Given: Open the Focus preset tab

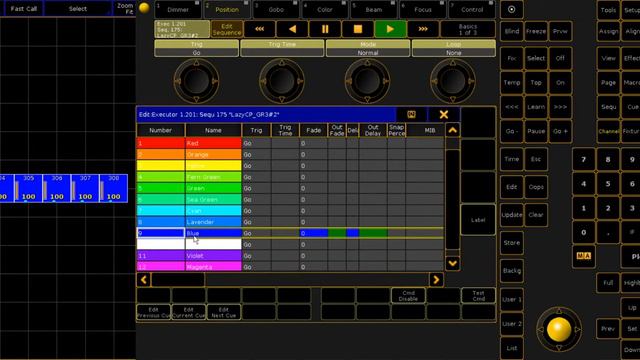Looking at the screenshot, I should (x=423, y=9).
